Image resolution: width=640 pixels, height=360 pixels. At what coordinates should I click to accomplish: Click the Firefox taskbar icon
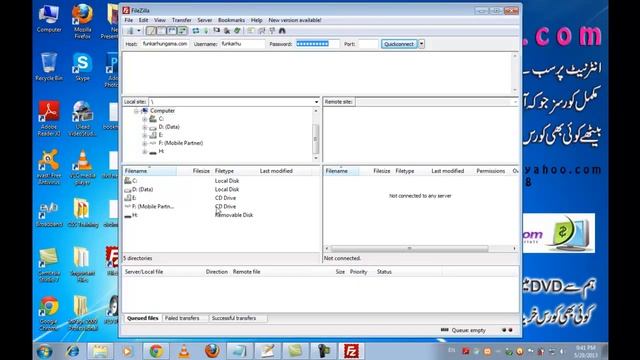pyautogui.click(x=212, y=351)
